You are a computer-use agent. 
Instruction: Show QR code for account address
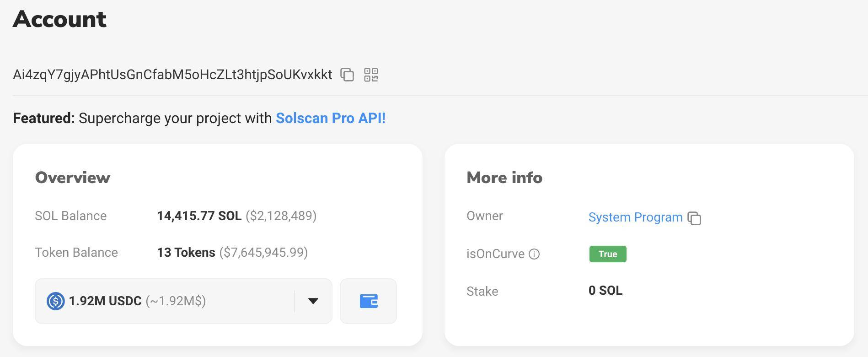coord(371,75)
